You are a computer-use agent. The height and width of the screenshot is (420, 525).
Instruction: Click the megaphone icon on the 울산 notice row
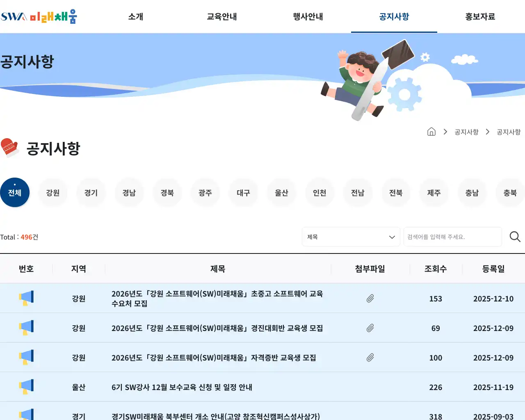26,386
